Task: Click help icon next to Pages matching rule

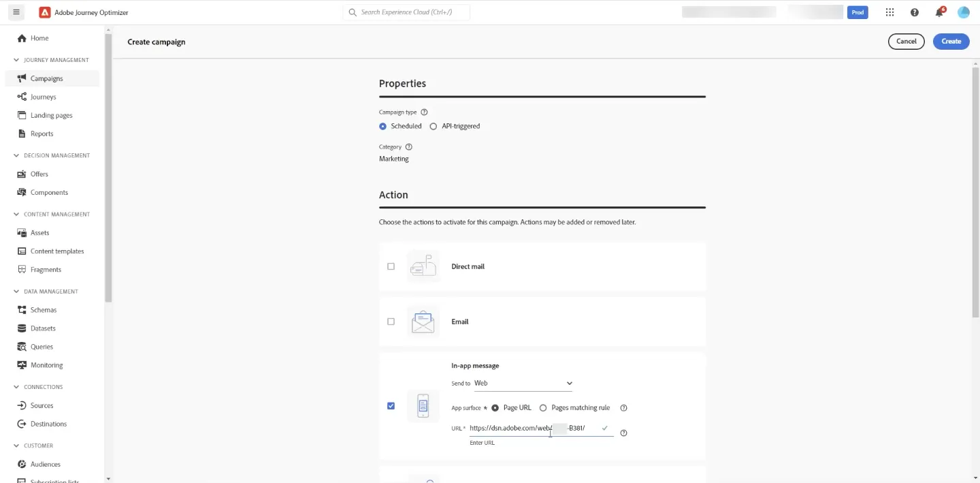Action: [623, 408]
